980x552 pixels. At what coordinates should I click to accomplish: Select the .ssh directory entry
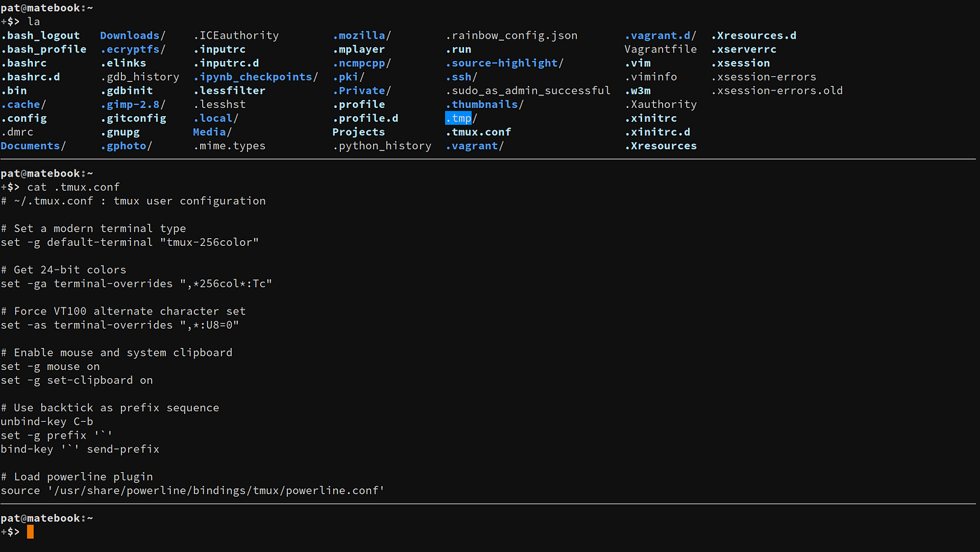coord(458,76)
